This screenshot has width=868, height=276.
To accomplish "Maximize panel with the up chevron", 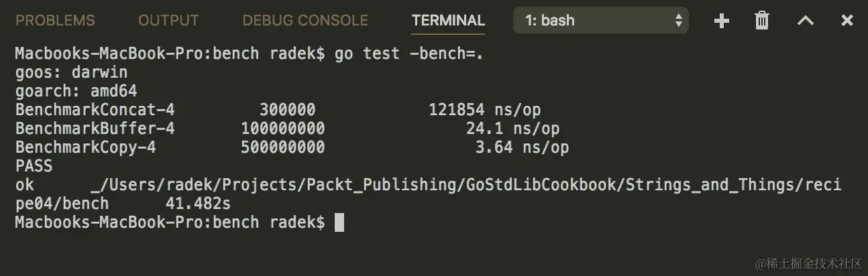I will tap(806, 21).
